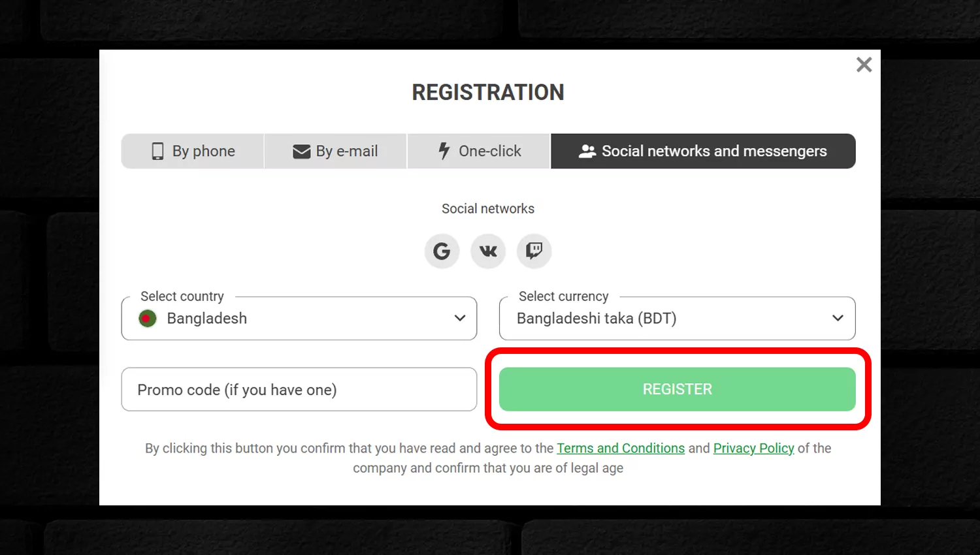Viewport: 980px width, 555px height.
Task: Click the envelope icon in By e-mail tab
Action: click(x=301, y=151)
